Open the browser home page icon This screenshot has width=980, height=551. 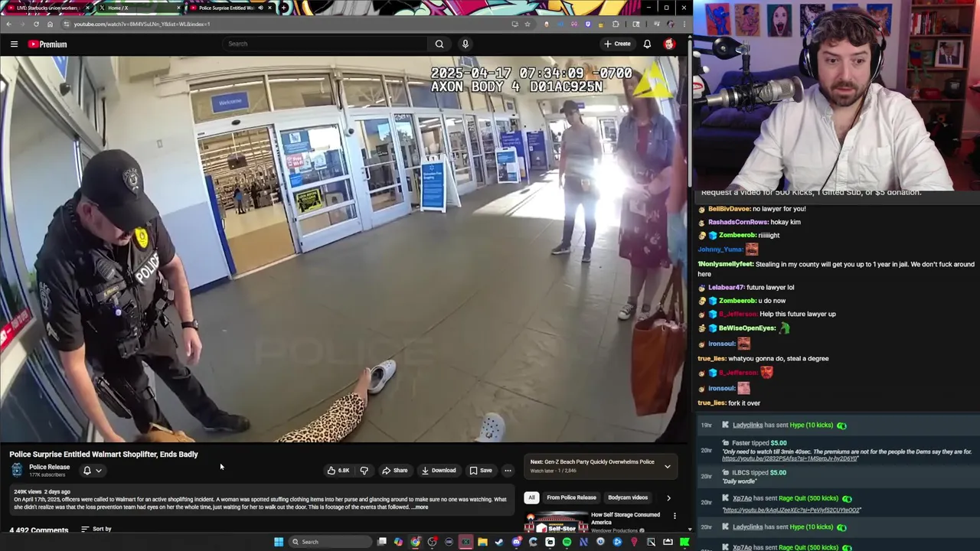(x=50, y=24)
